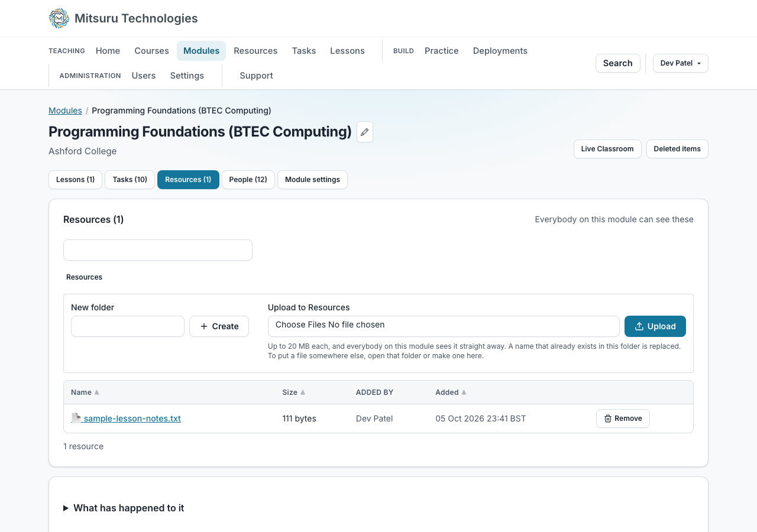Open the Courses nav item
The width and height of the screenshot is (757, 532).
coord(151,51)
